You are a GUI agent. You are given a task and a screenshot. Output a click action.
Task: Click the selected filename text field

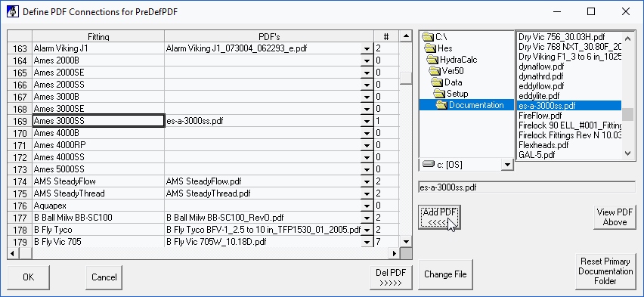pyautogui.click(x=527, y=187)
